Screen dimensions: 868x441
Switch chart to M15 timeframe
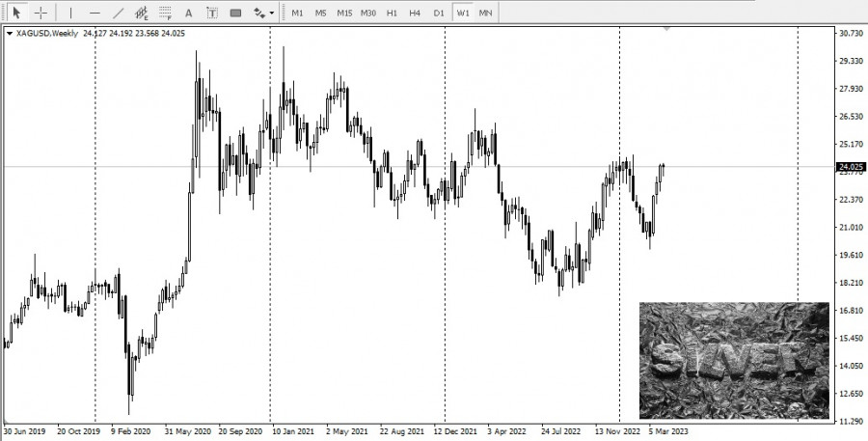(x=345, y=13)
